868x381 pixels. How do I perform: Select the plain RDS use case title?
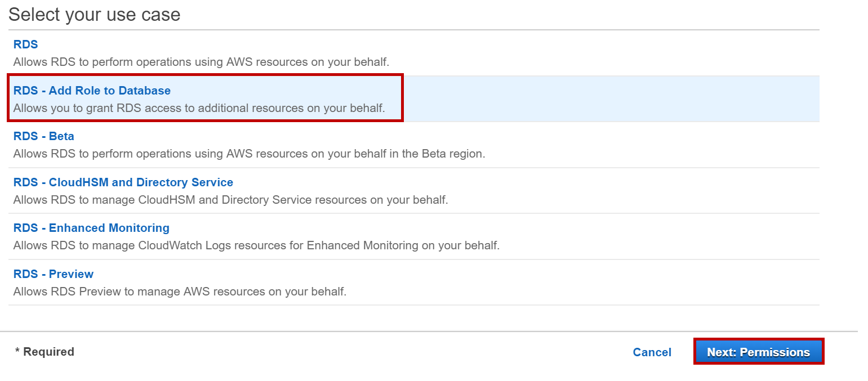point(25,44)
